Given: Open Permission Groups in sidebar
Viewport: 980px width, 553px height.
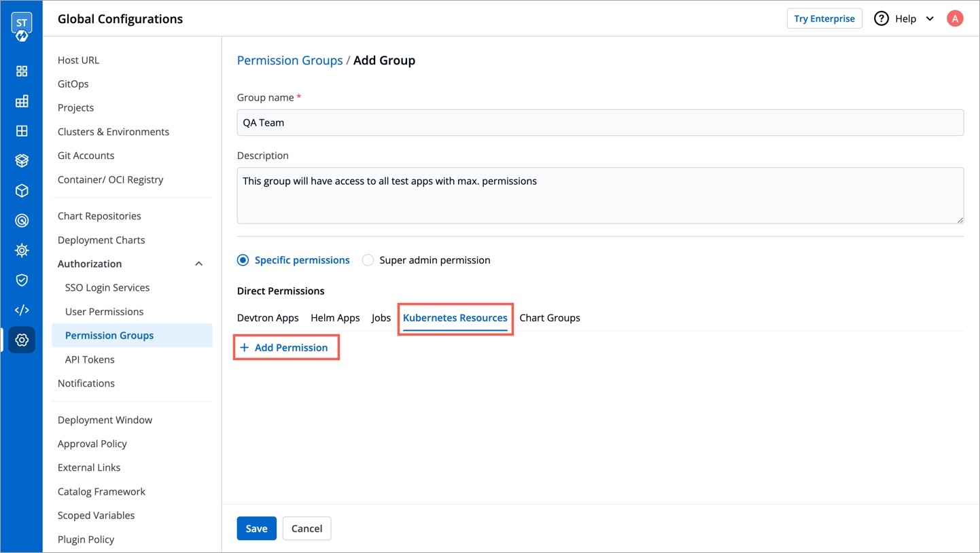Looking at the screenshot, I should click(x=132, y=336).
